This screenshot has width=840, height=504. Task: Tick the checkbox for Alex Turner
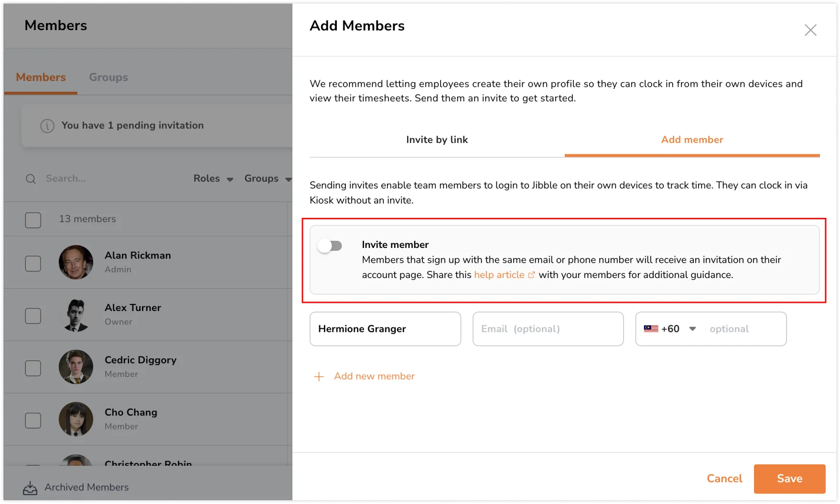[x=33, y=316]
